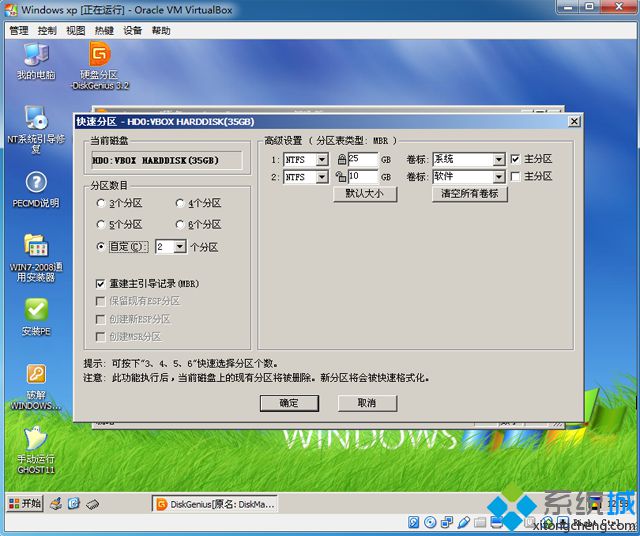
Task: Select the 4个分区 radio option
Action: [180, 202]
